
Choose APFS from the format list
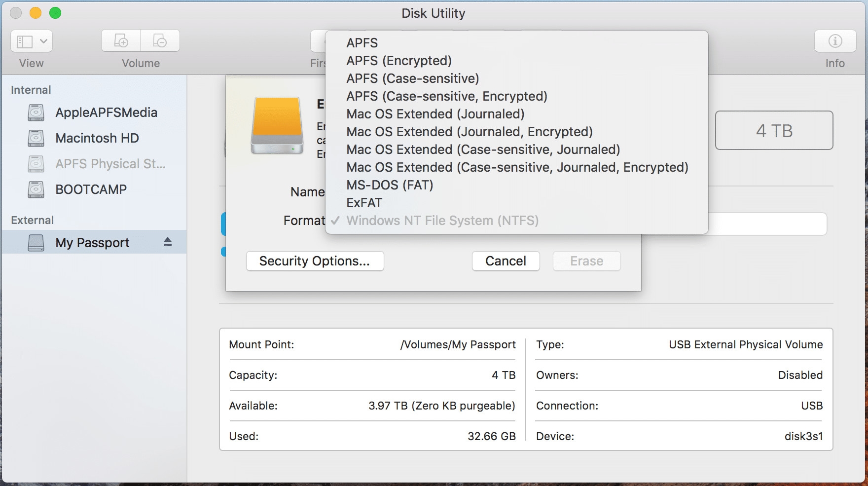click(x=362, y=43)
